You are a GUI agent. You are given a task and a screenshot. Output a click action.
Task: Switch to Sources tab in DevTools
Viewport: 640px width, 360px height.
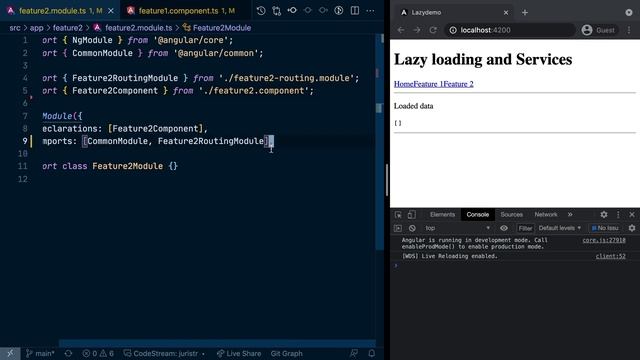(x=511, y=214)
